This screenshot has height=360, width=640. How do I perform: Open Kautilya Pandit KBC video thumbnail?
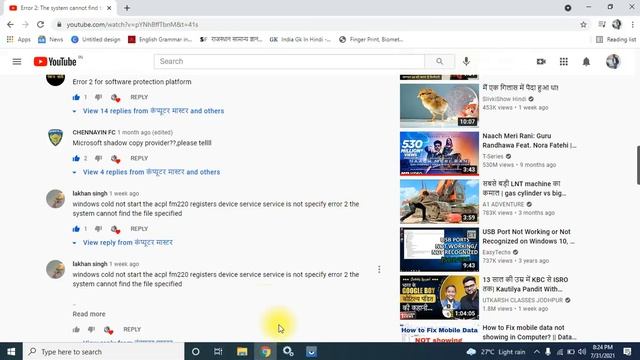click(439, 297)
